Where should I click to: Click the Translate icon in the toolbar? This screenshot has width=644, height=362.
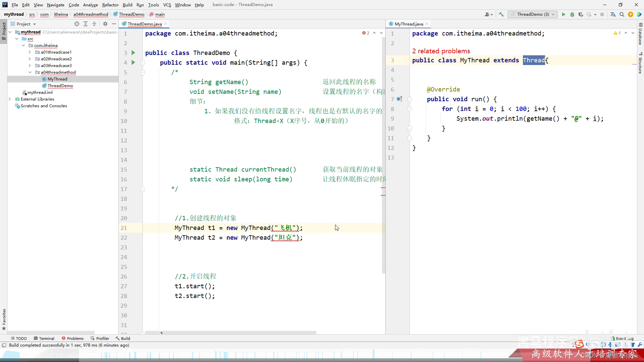pos(613,14)
